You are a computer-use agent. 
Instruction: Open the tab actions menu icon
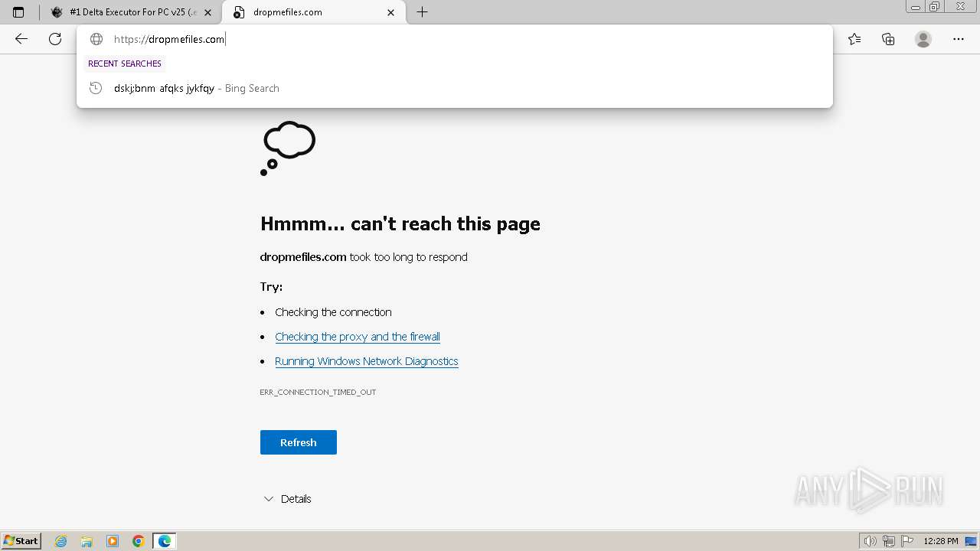[18, 12]
